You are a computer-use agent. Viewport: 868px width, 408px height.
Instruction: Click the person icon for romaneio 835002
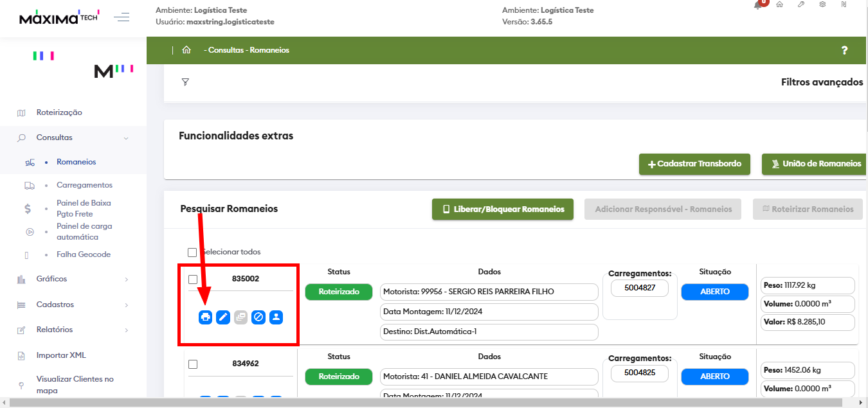(x=276, y=317)
